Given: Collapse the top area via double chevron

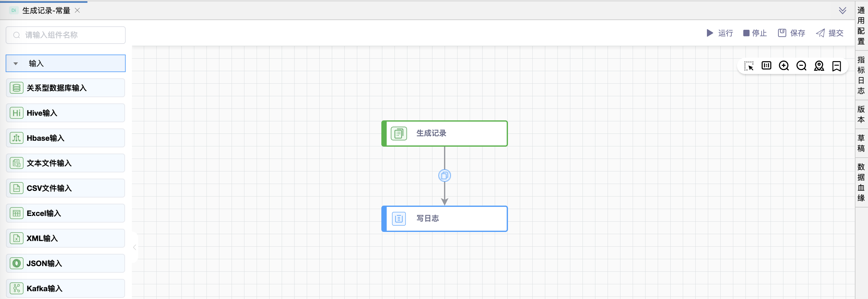Looking at the screenshot, I should click(x=842, y=10).
